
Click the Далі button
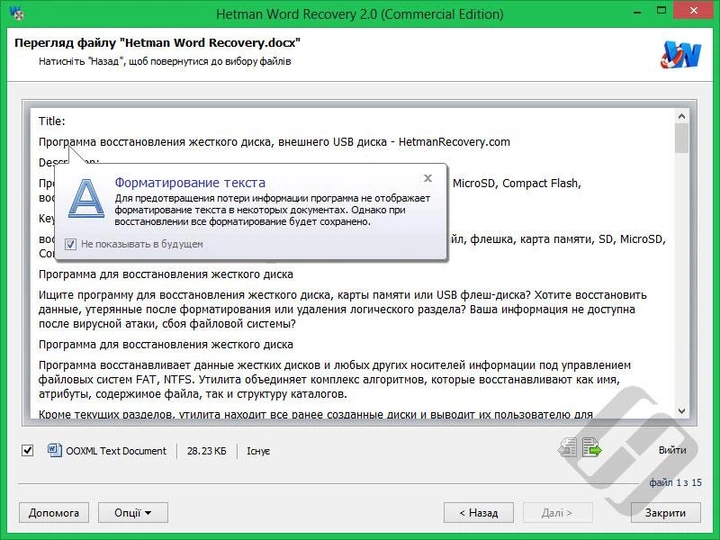[557, 512]
